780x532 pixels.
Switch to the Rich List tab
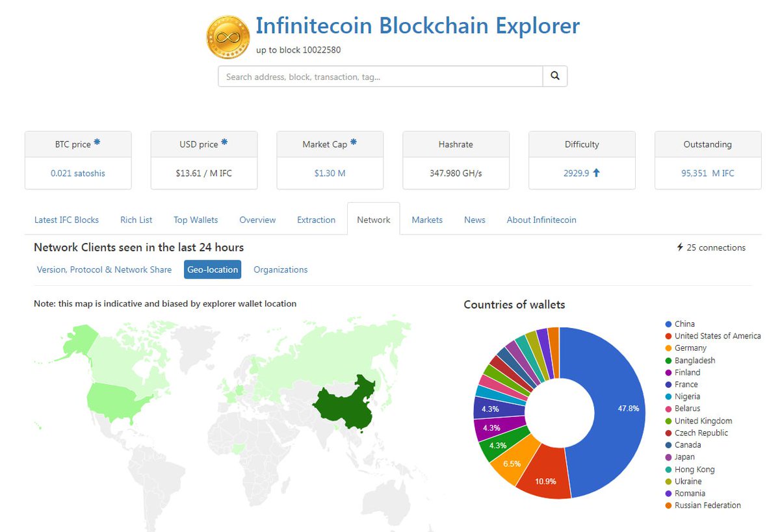(136, 220)
